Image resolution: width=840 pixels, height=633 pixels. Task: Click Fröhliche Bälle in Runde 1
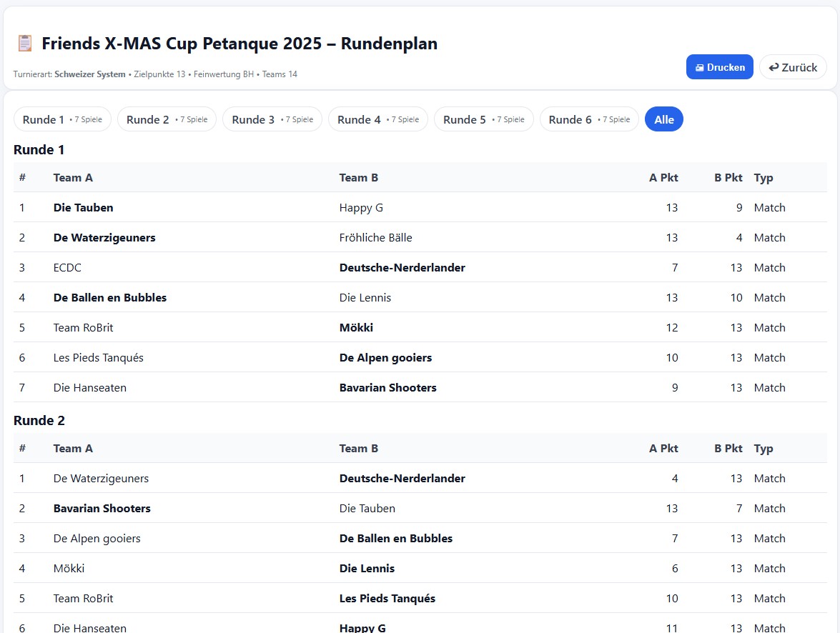(375, 238)
